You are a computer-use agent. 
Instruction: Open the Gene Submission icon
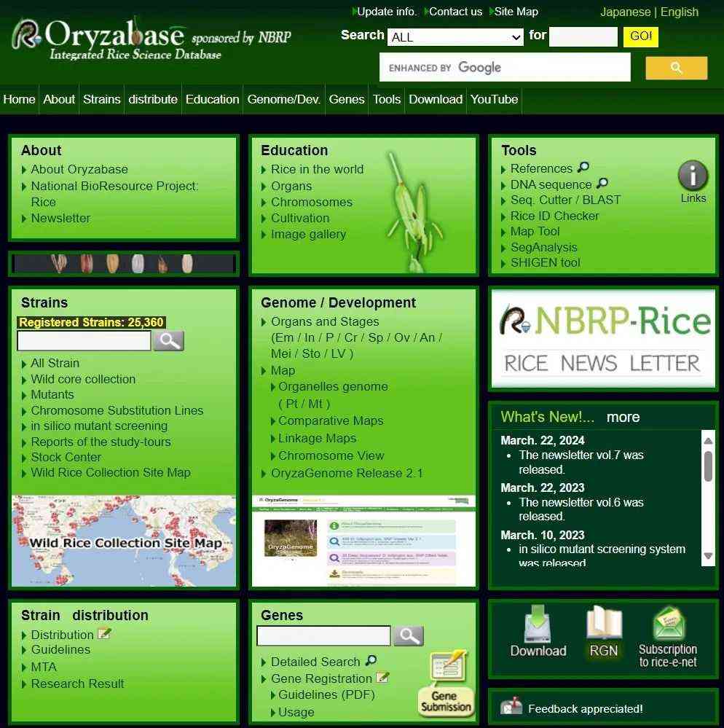446,684
